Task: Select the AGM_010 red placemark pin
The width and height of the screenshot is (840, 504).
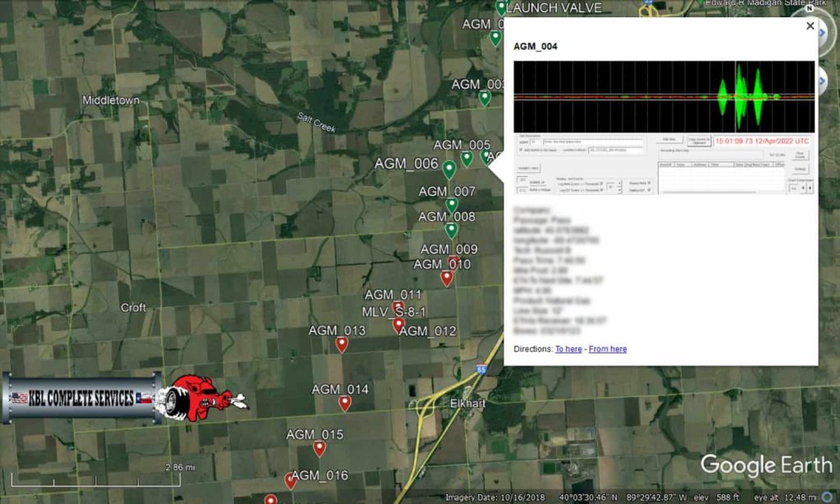Action: click(x=447, y=278)
